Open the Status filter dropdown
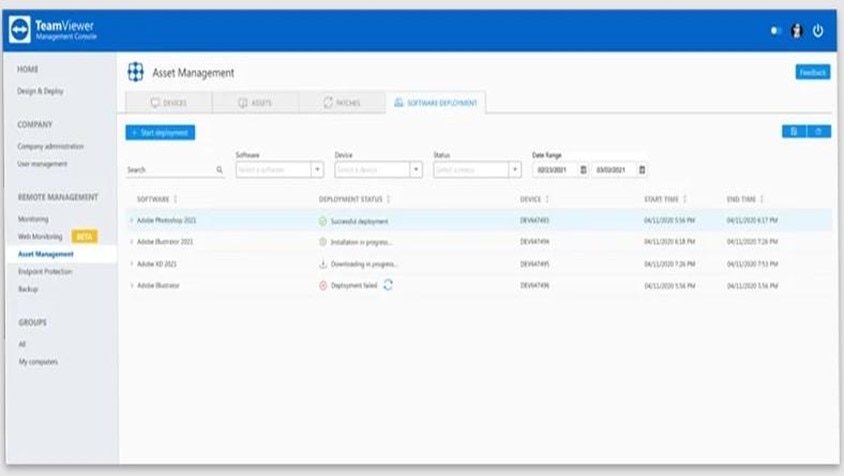 [477, 170]
